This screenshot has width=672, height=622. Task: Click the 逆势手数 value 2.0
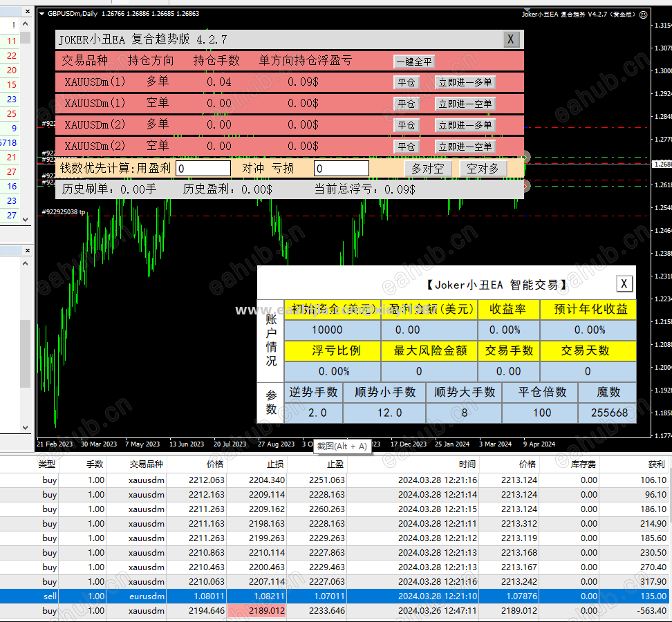[313, 413]
